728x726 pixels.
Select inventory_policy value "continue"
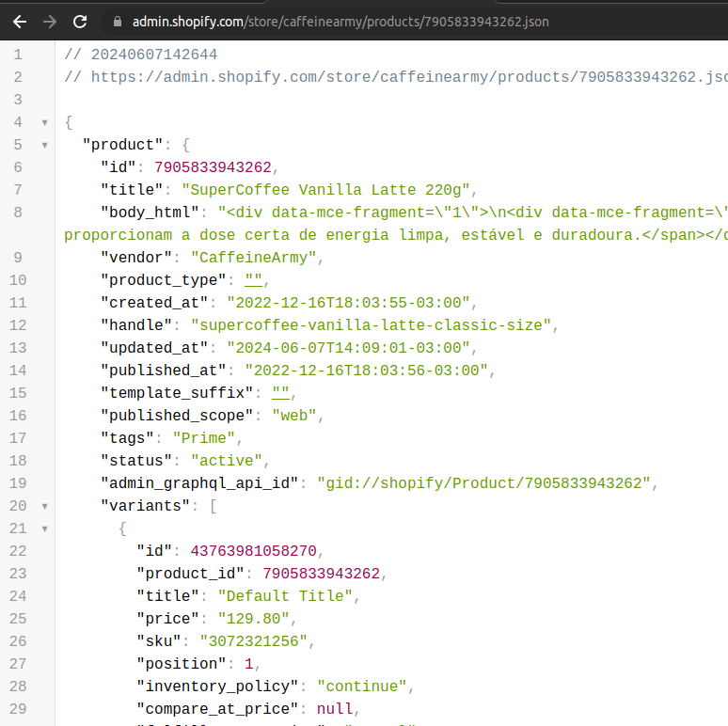[362, 687]
